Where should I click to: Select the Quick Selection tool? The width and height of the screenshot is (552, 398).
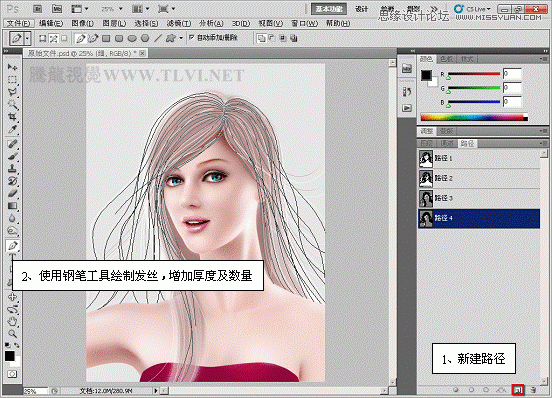coord(12,105)
